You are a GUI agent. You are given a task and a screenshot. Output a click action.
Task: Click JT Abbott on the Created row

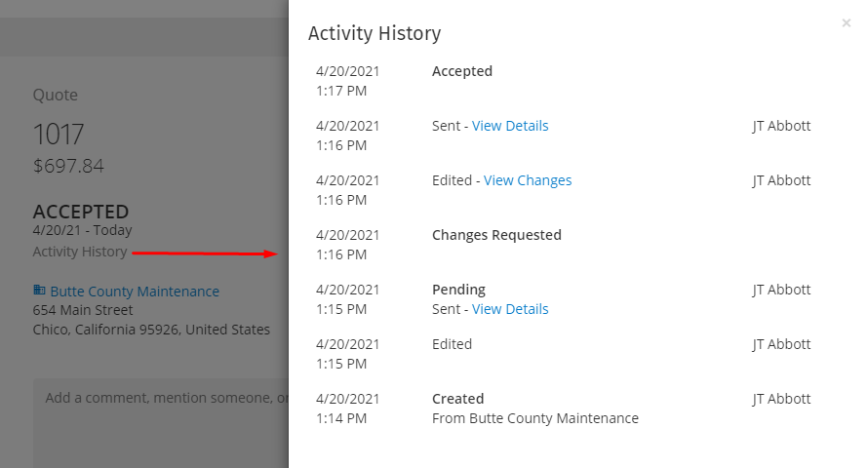pos(781,399)
